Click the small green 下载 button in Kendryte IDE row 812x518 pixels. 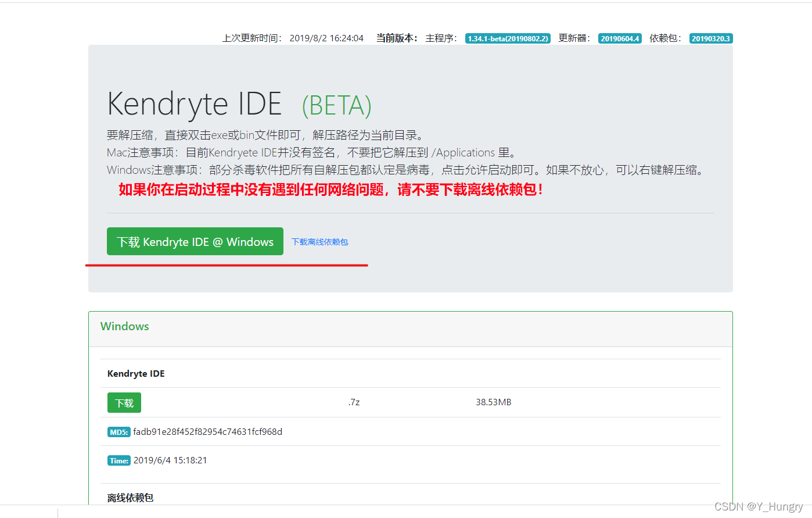tap(124, 403)
